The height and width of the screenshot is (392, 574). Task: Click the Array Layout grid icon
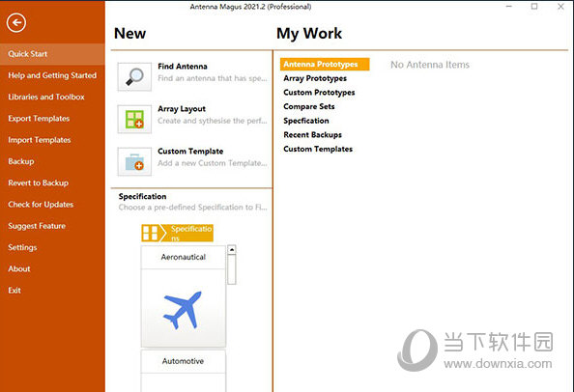tap(134, 119)
